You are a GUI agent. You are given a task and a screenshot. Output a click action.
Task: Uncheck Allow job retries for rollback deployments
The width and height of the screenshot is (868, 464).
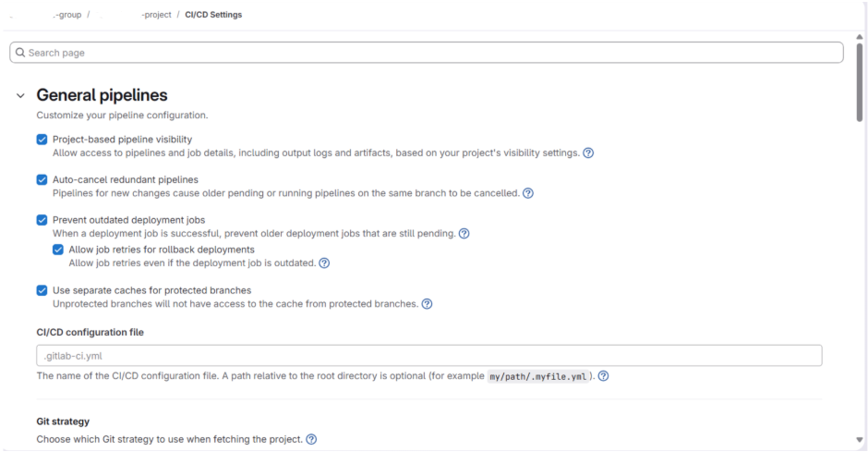coord(58,250)
